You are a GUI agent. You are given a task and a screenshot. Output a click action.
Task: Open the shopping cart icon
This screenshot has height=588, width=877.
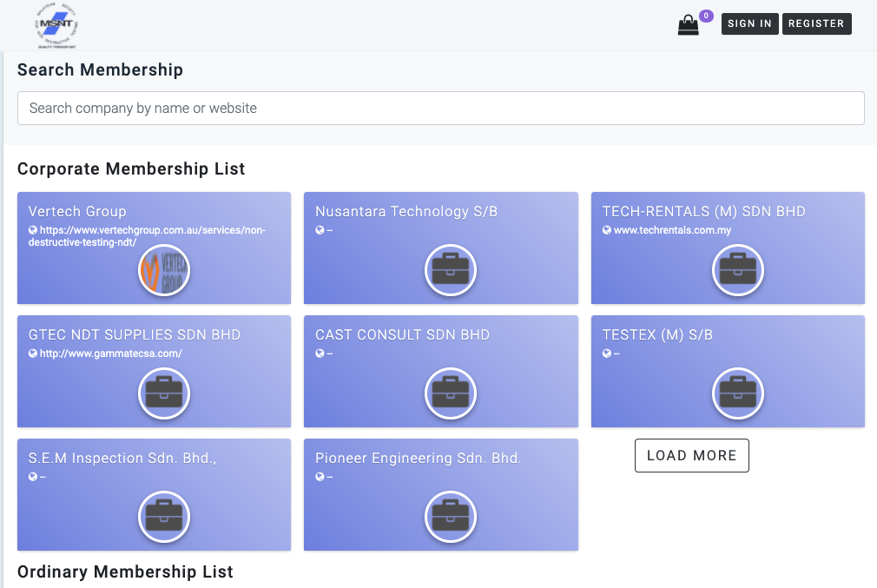688,25
